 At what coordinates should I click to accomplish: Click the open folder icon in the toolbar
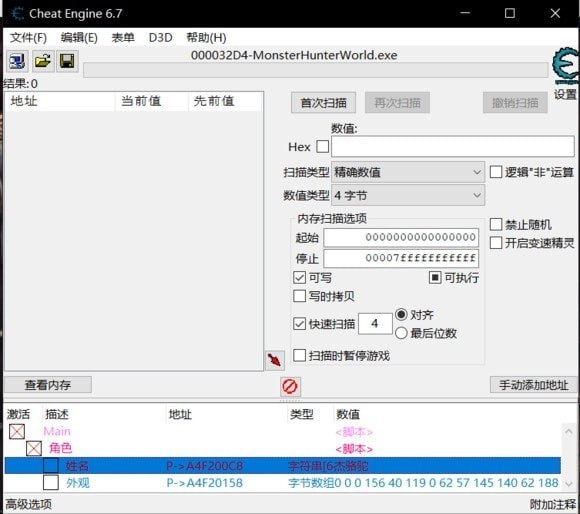[43, 61]
